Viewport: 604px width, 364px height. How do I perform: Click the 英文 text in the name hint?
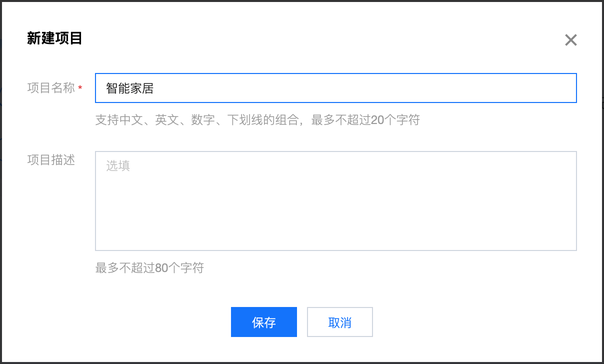click(167, 120)
